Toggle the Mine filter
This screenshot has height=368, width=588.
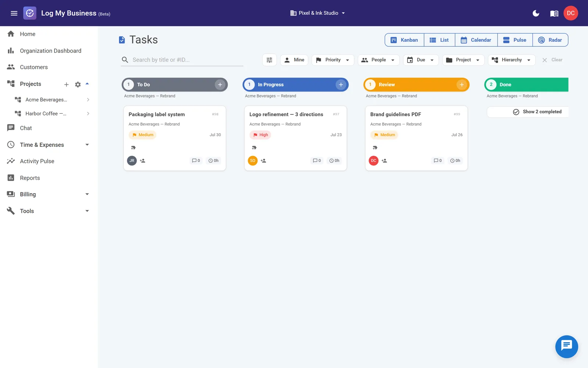[x=294, y=60]
